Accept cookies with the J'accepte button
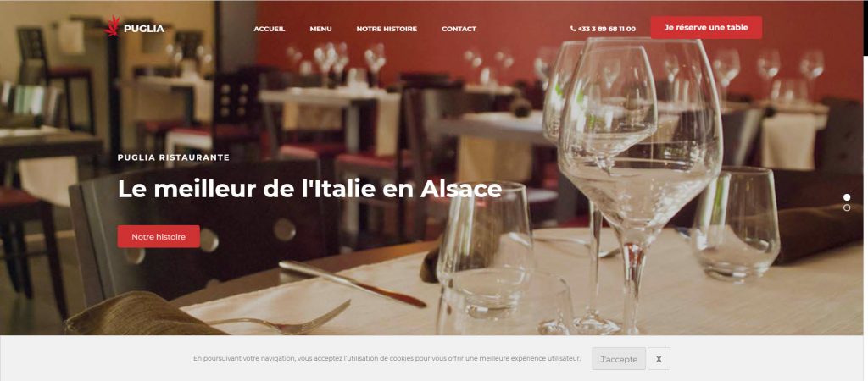The width and height of the screenshot is (868, 381). click(618, 358)
